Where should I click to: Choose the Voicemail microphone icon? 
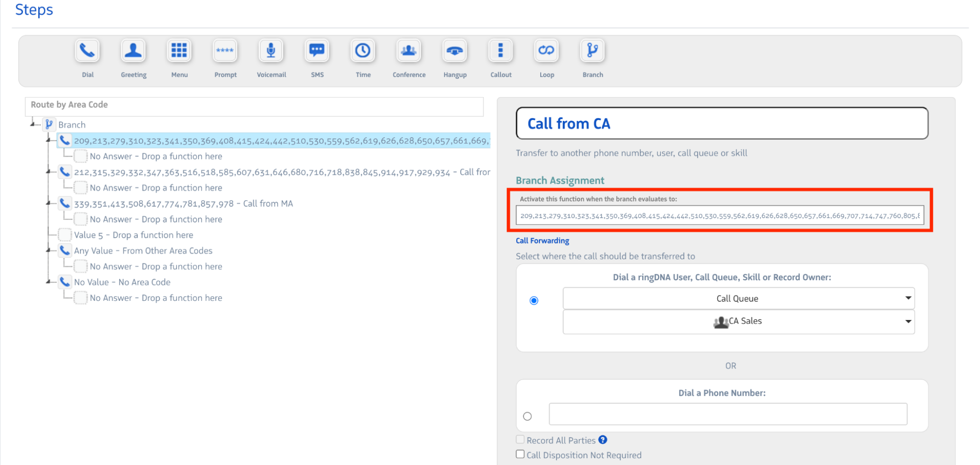[x=271, y=51]
